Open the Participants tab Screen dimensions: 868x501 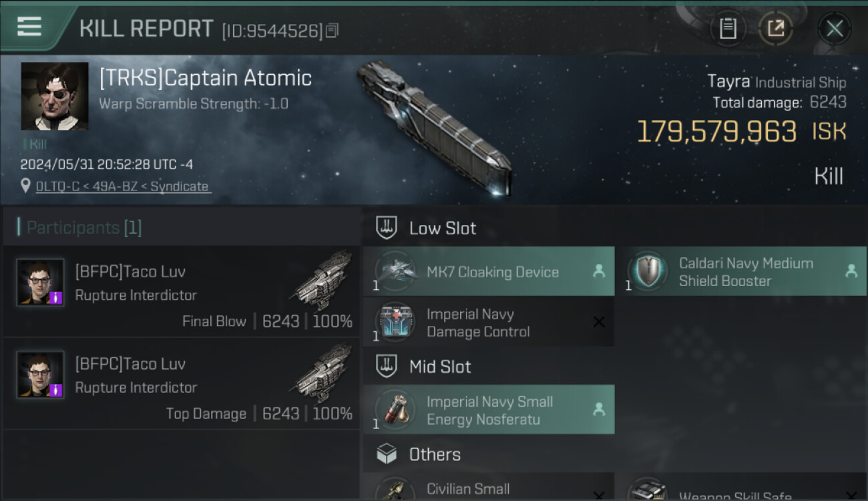pos(84,228)
